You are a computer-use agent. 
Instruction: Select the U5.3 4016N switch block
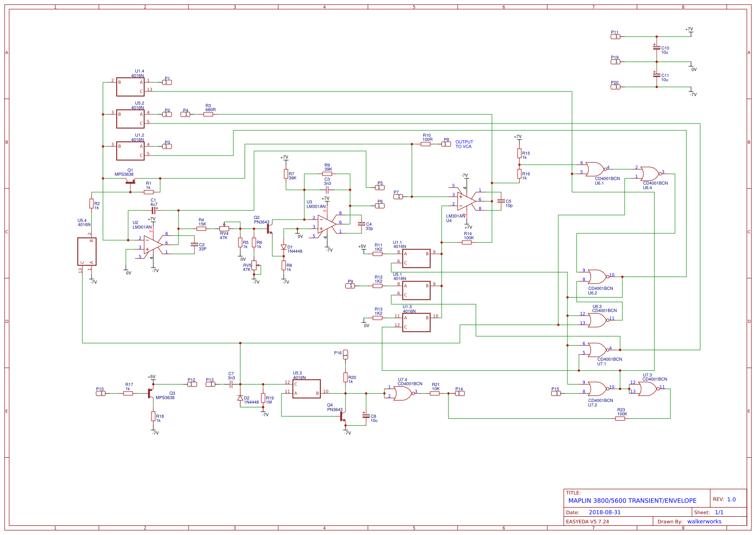(x=306, y=389)
